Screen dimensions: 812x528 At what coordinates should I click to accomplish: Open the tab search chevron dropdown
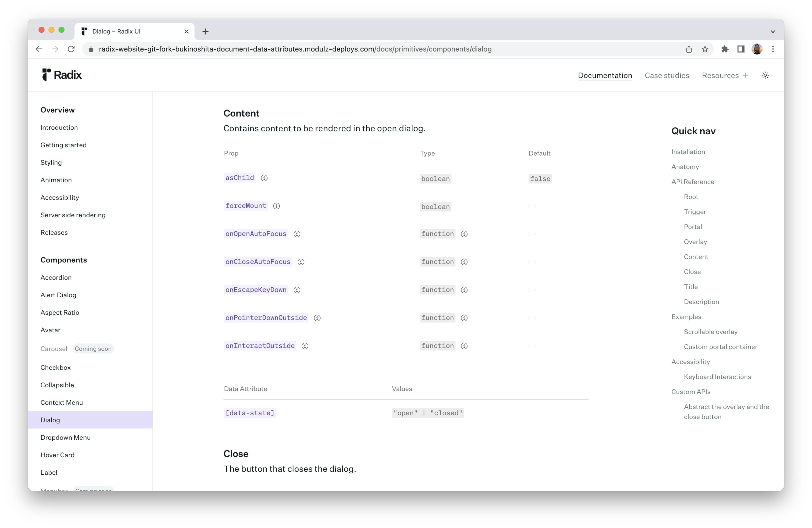[x=773, y=31]
